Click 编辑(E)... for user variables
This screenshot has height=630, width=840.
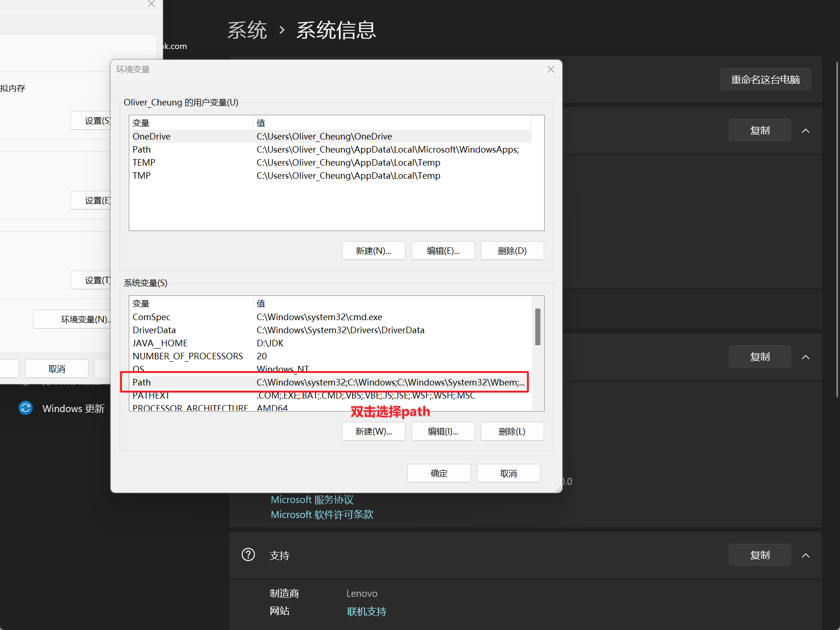(443, 251)
